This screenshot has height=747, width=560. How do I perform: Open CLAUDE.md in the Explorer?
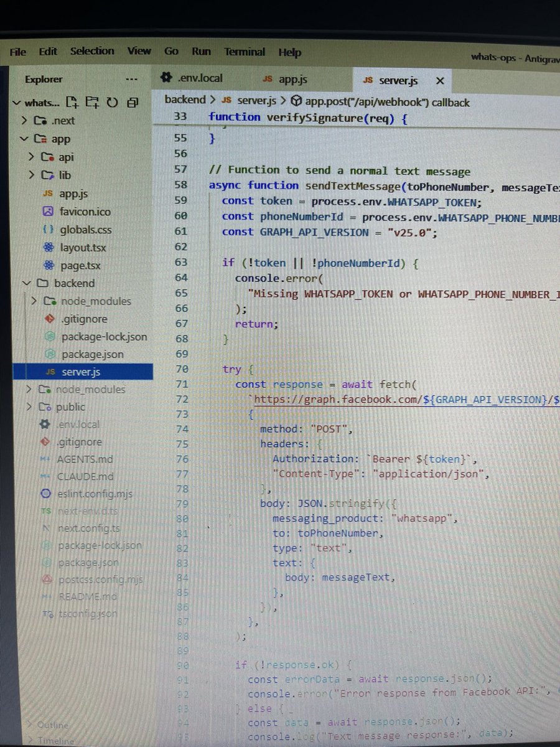click(85, 477)
